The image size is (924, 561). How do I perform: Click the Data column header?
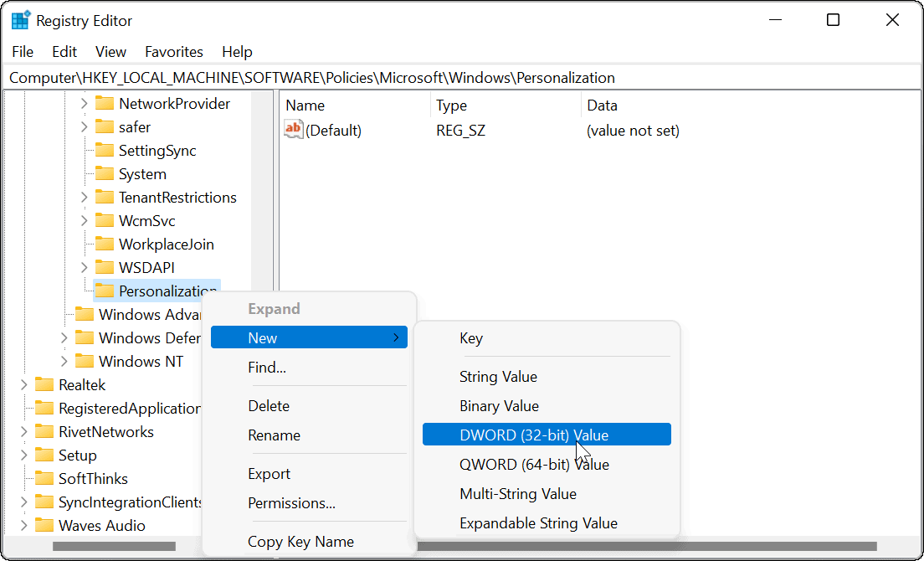tap(602, 106)
